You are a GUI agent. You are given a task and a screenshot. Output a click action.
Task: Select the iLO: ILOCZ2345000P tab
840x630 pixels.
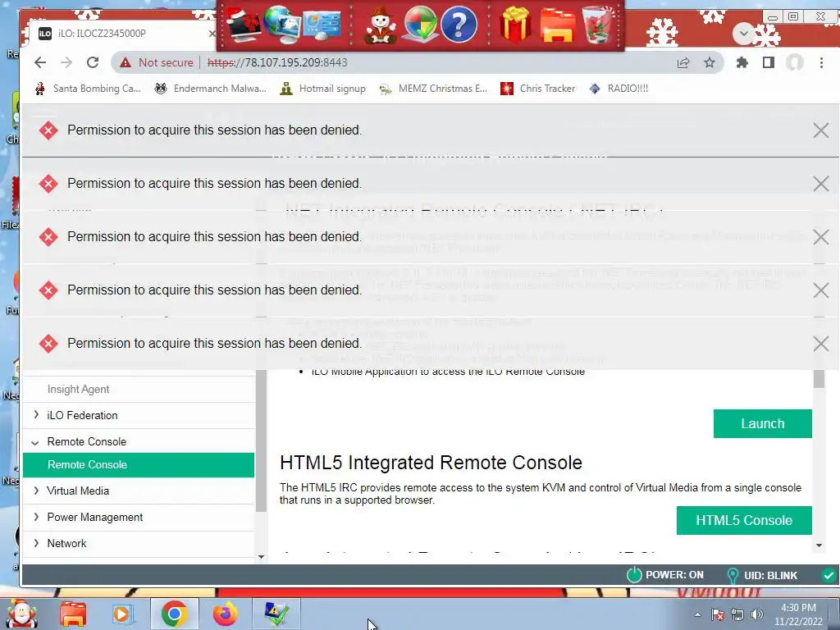[123, 33]
